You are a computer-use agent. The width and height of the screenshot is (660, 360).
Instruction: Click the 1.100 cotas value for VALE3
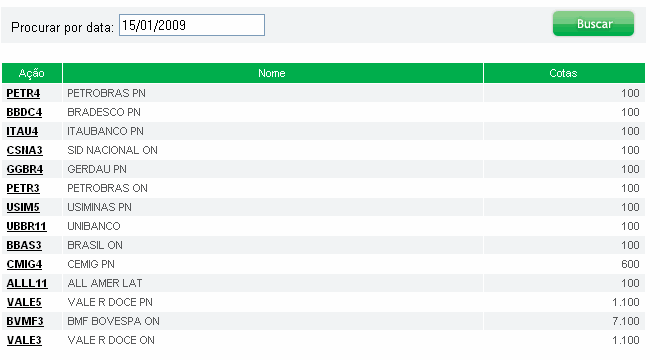626,340
